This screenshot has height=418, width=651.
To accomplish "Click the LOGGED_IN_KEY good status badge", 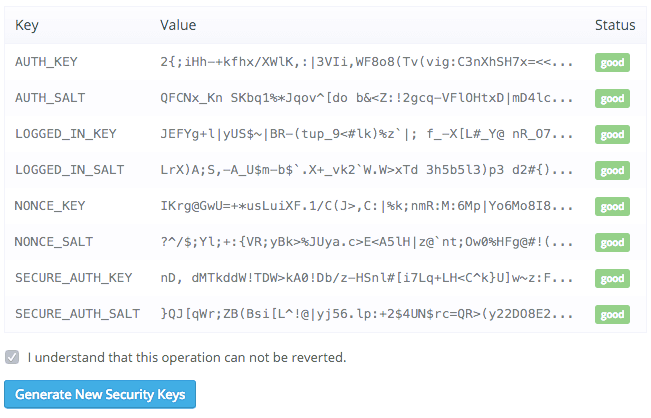I will [612, 134].
